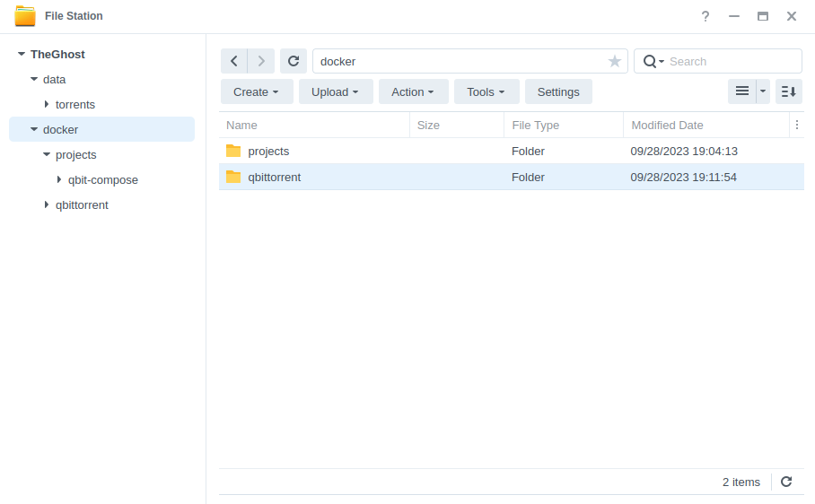Open column options three-dot icon
This screenshot has height=504, width=815.
click(797, 125)
